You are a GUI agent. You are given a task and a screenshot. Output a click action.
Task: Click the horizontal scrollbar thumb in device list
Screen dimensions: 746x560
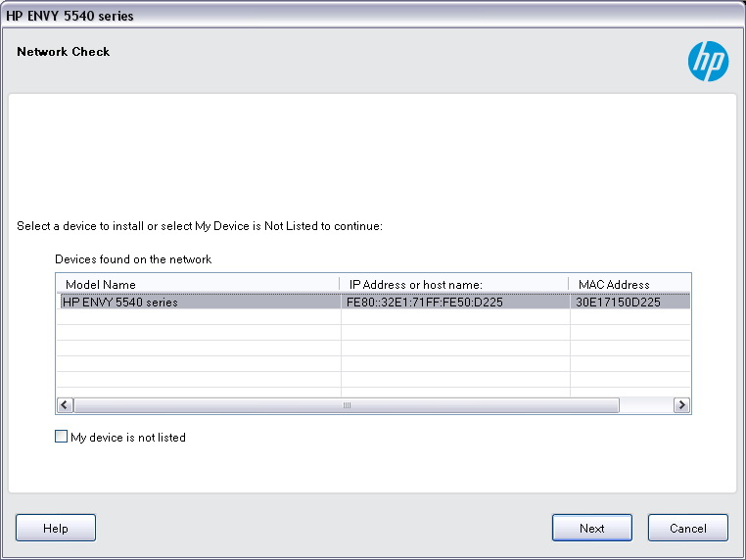[x=346, y=405]
